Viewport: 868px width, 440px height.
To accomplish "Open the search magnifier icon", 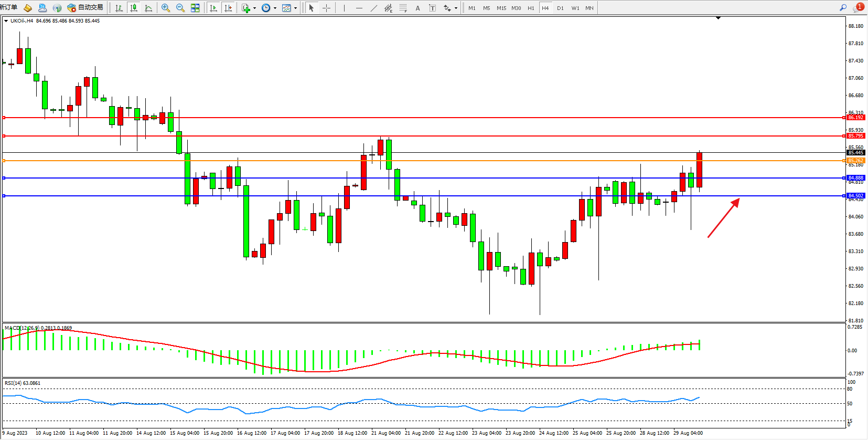I will click(x=843, y=7).
